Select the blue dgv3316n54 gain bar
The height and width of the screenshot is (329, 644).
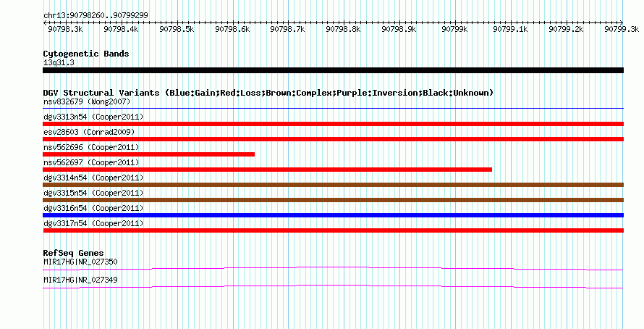click(x=333, y=215)
